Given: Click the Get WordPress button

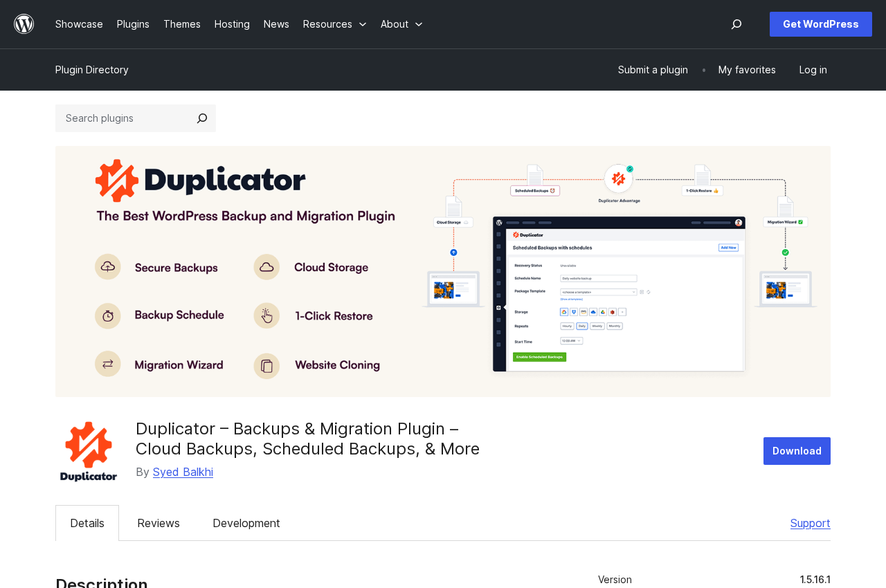Looking at the screenshot, I should tap(821, 24).
